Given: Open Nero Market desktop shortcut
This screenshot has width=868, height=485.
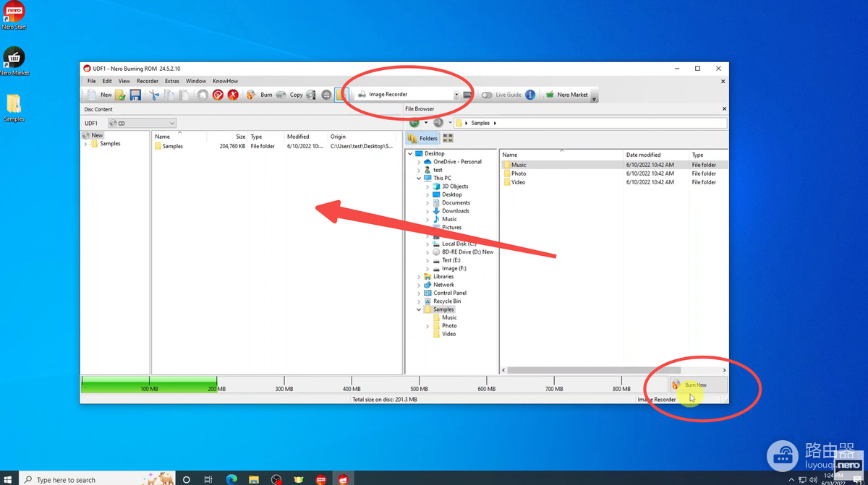Looking at the screenshot, I should (14, 61).
